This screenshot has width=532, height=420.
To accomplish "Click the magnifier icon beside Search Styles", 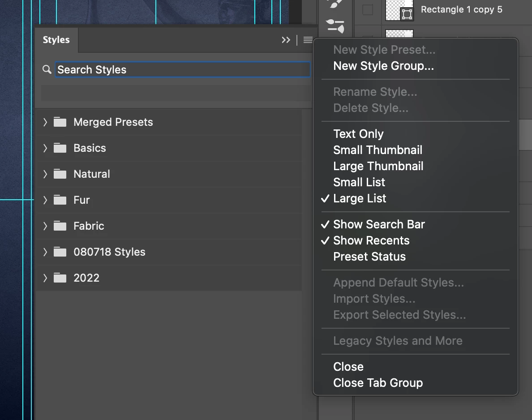I will coord(47,69).
